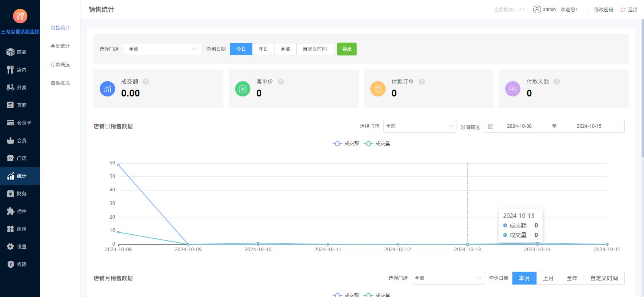Open the 插件 puzzle icon
Viewport: 644px width, 297px height.
pos(10,211)
